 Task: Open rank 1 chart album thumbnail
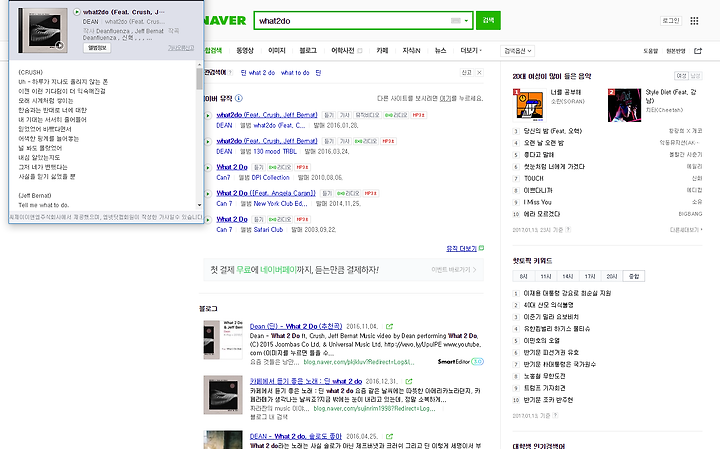(529, 105)
